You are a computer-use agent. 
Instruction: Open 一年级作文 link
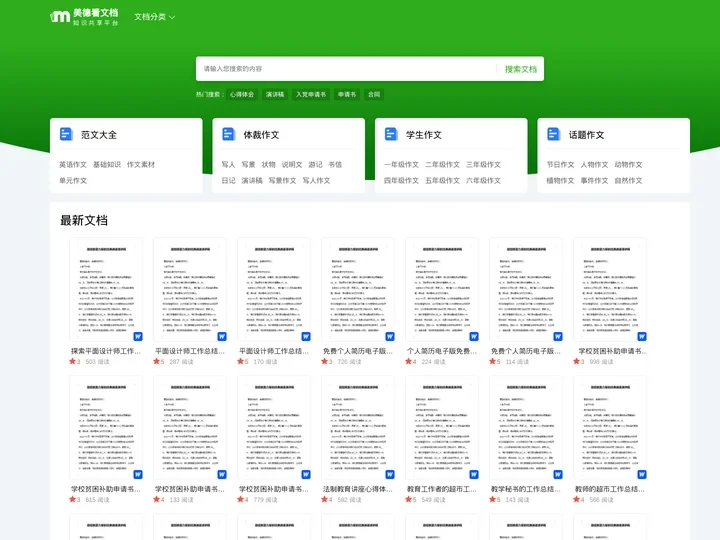tap(401, 164)
